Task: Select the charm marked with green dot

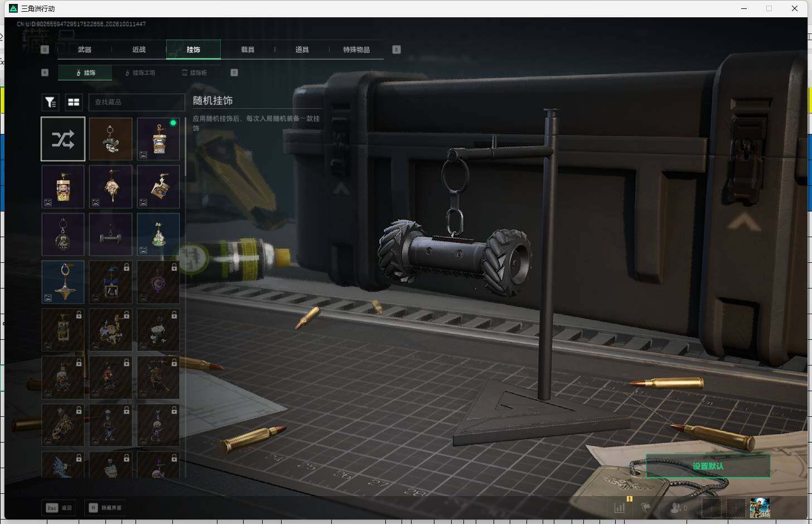Action: [158, 139]
